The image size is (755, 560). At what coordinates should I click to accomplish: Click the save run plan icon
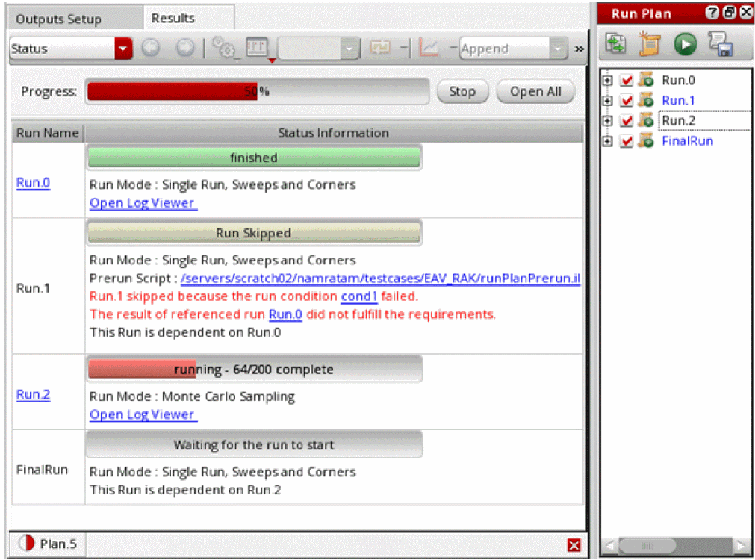pos(720,44)
